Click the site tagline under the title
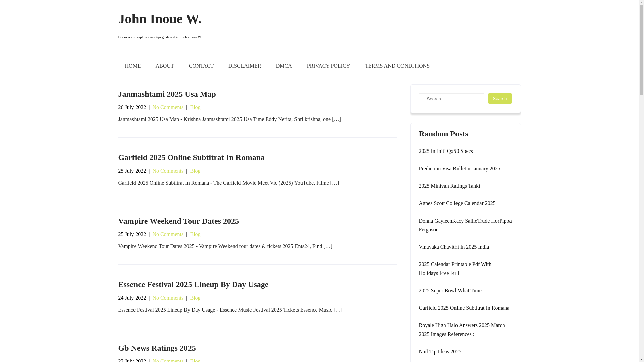This screenshot has width=644, height=362. 160,37
